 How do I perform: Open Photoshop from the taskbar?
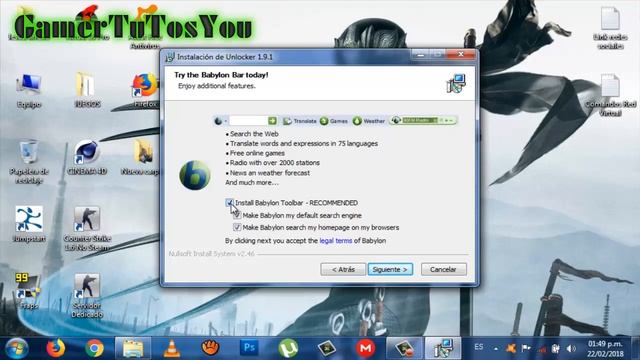tap(249, 348)
